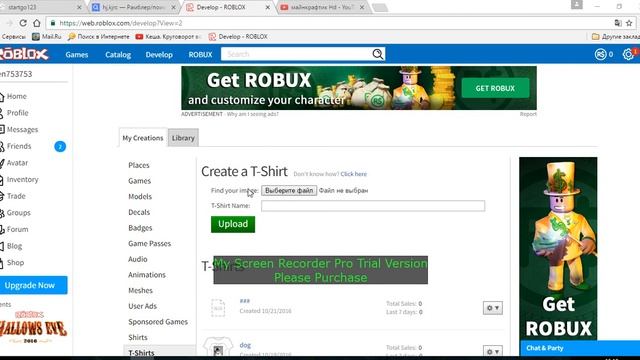Open the ROBUX menu in header

click(x=200, y=55)
